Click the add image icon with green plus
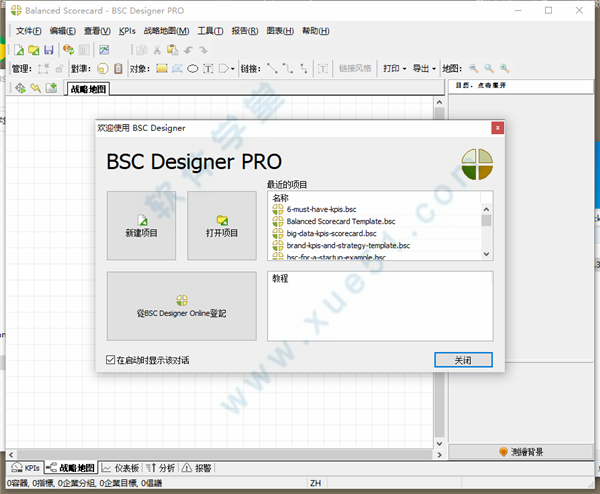 click(x=51, y=88)
